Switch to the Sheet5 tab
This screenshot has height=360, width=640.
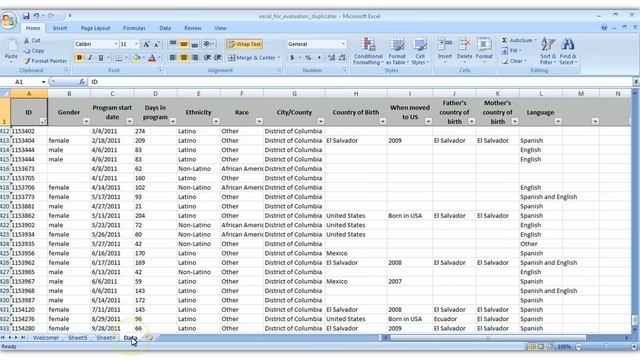coord(78,338)
